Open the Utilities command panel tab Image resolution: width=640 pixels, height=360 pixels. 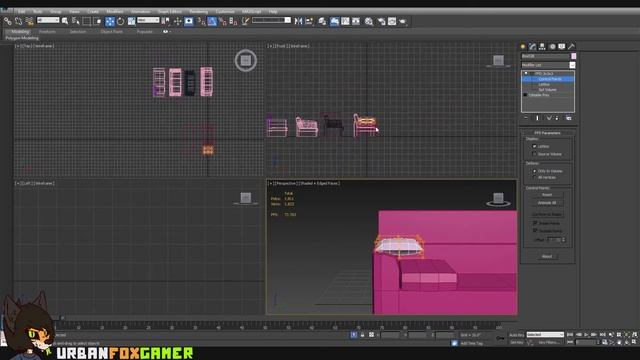[x=571, y=47]
